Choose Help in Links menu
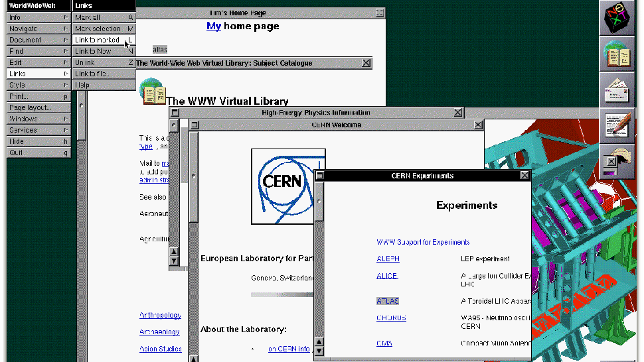Screen dimensions: 644x362 point(104,85)
